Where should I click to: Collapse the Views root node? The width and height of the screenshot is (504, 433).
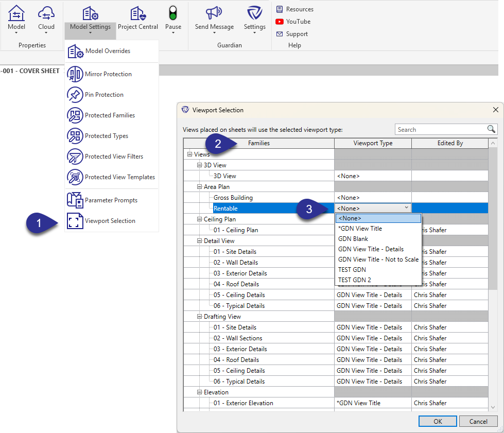click(x=189, y=154)
